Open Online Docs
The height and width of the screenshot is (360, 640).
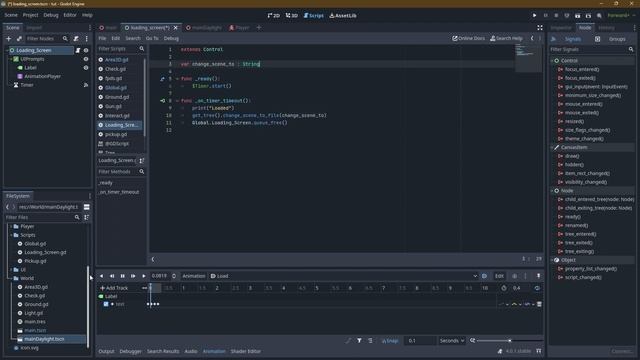[469, 38]
